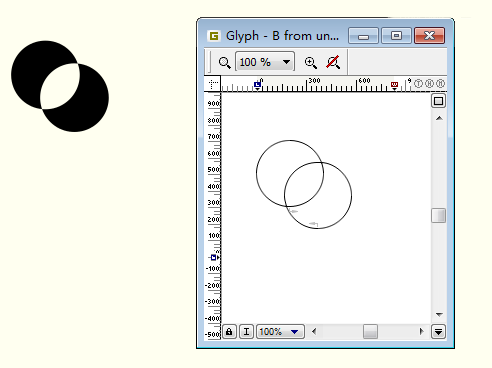Click the '-300' label on vertical ruler
492x368 pixels.
212,302
